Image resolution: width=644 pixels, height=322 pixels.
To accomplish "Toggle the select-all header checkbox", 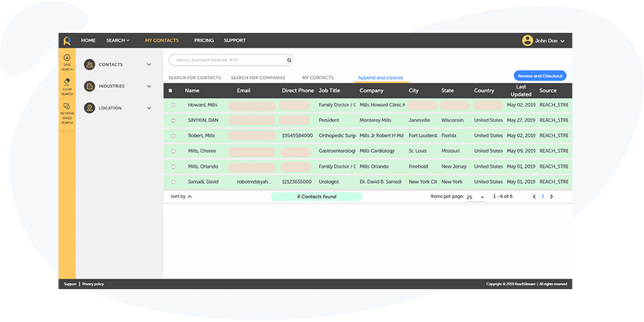I will click(170, 91).
